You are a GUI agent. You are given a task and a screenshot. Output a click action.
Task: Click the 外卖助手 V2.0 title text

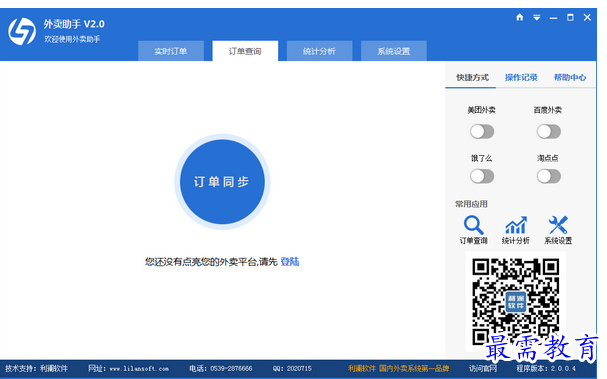pyautogui.click(x=74, y=24)
